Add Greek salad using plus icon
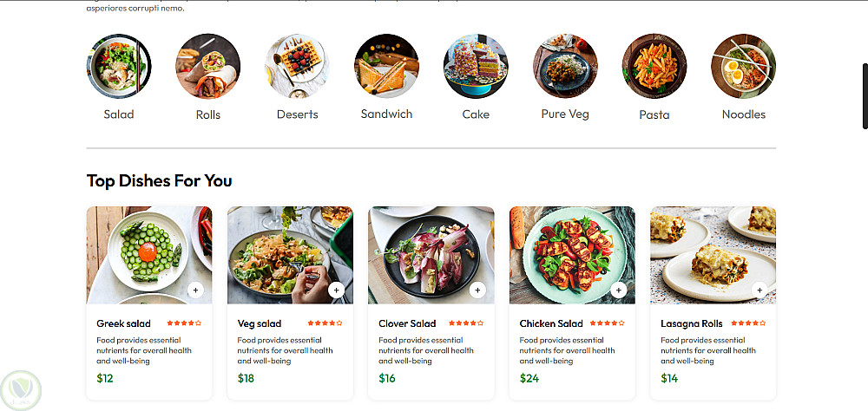Screen dimensions: 868x411 tap(195, 290)
